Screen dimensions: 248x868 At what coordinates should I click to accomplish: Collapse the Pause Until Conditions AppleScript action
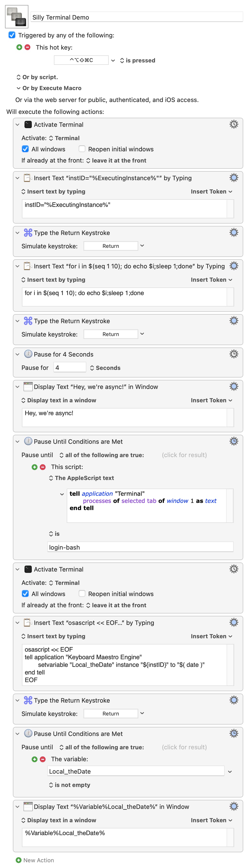click(x=17, y=441)
